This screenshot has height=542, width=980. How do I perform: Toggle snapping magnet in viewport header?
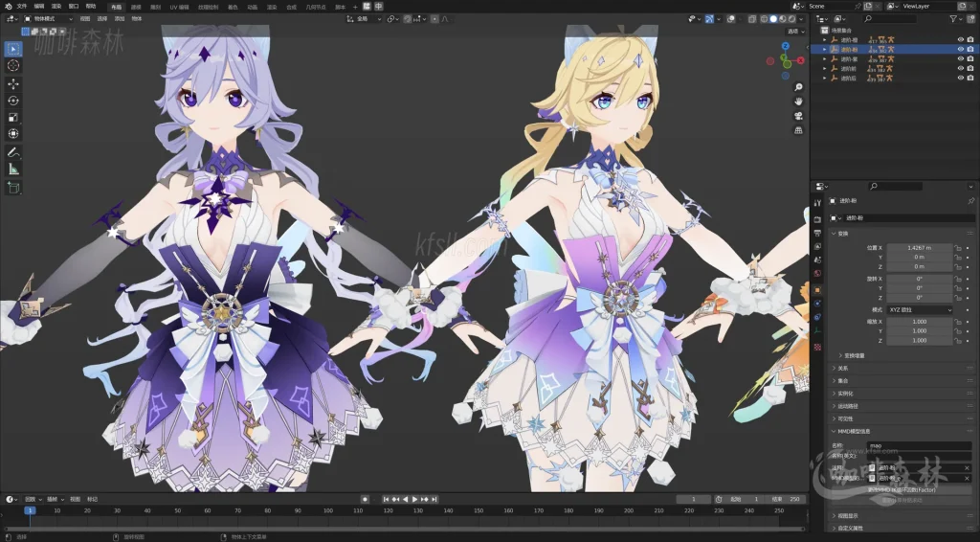(x=408, y=19)
